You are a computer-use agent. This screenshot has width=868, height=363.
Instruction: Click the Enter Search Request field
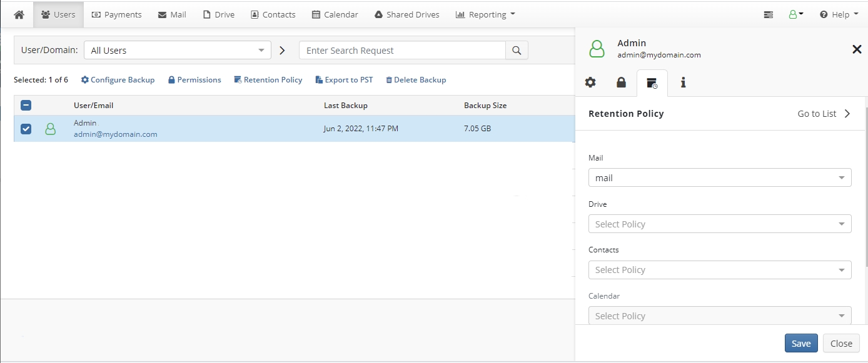coord(402,51)
